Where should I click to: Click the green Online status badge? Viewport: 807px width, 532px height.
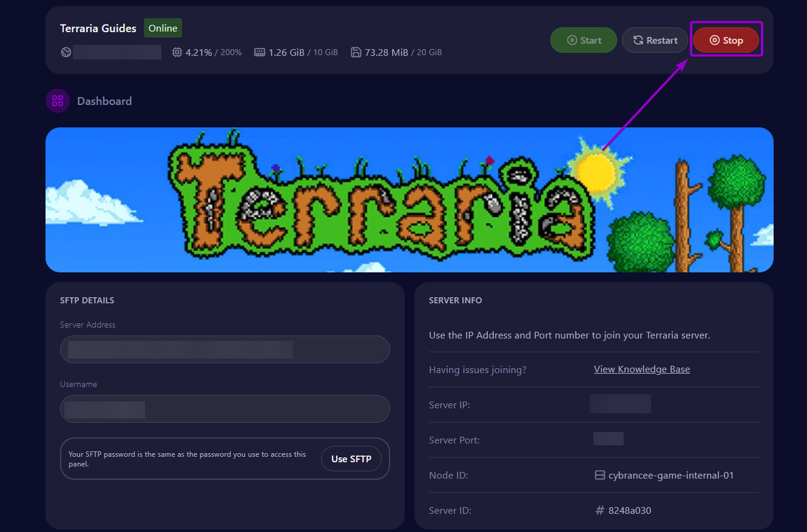(163, 28)
